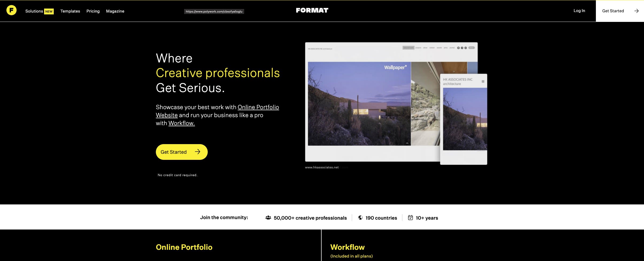The image size is (644, 261).
Task: Click the arrow inside yellow Get Started button
Action: point(198,152)
